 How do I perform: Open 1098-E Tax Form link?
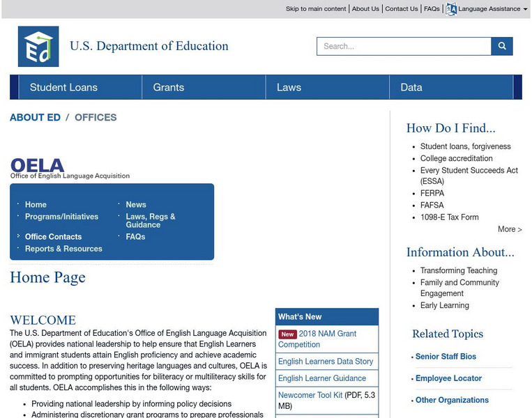[450, 217]
